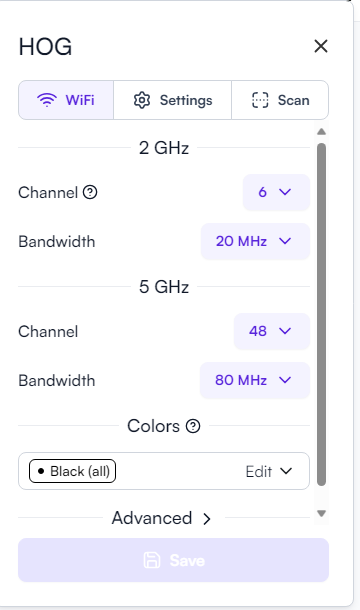Click the Scan frame icon
Viewport: 360px width, 610px height.
[260, 100]
